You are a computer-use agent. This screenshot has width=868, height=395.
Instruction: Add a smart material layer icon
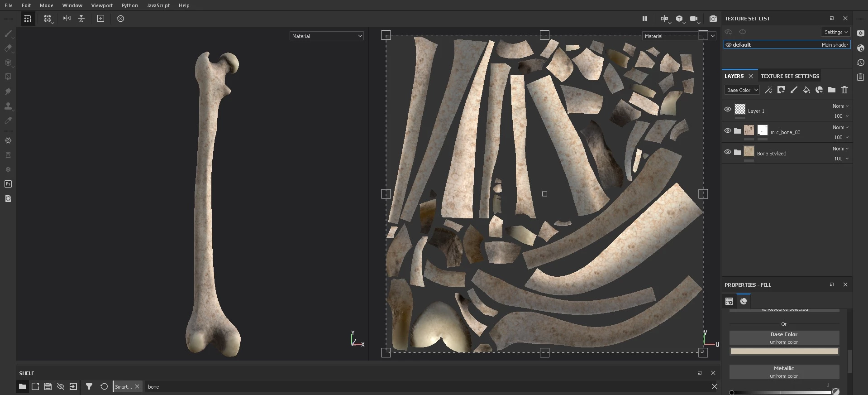pyautogui.click(x=819, y=90)
